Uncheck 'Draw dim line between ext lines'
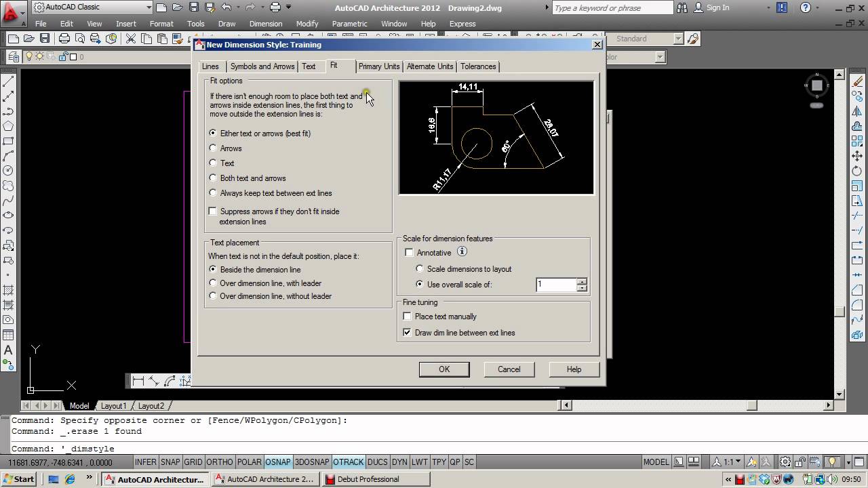Viewport: 868px width, 488px height. 407,333
